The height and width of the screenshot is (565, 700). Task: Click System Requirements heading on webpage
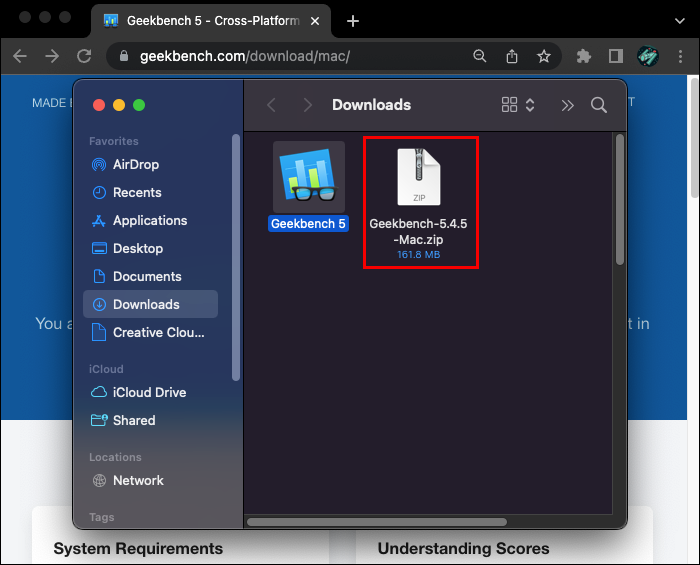[x=138, y=548]
